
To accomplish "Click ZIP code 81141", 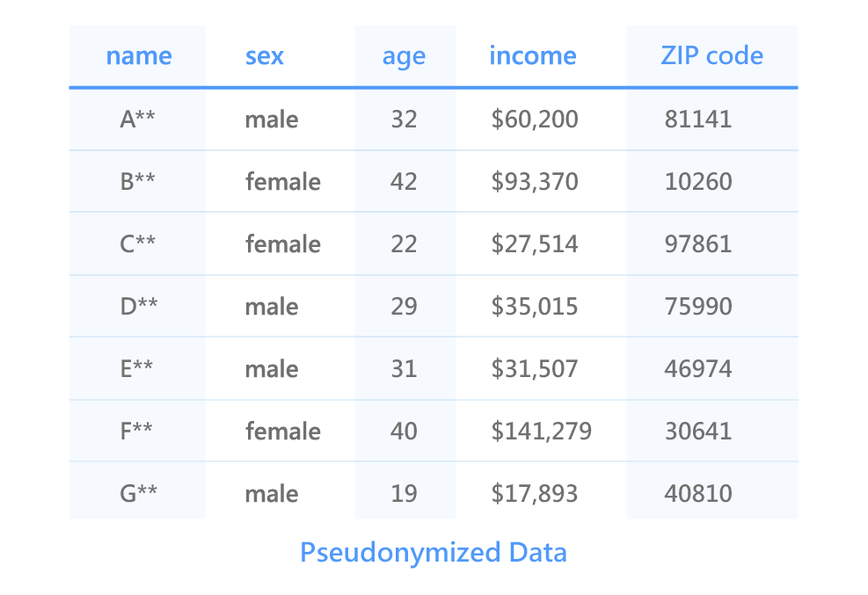I will pyautogui.click(x=698, y=120).
